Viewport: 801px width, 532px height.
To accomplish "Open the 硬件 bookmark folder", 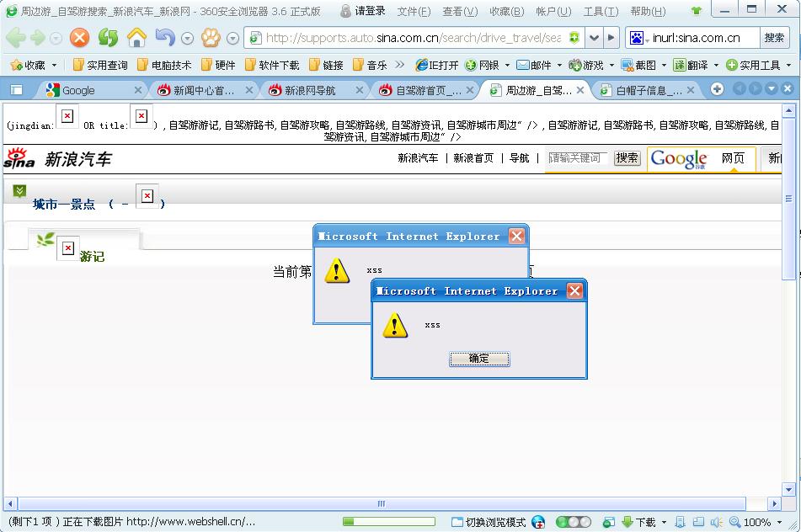I will (218, 65).
